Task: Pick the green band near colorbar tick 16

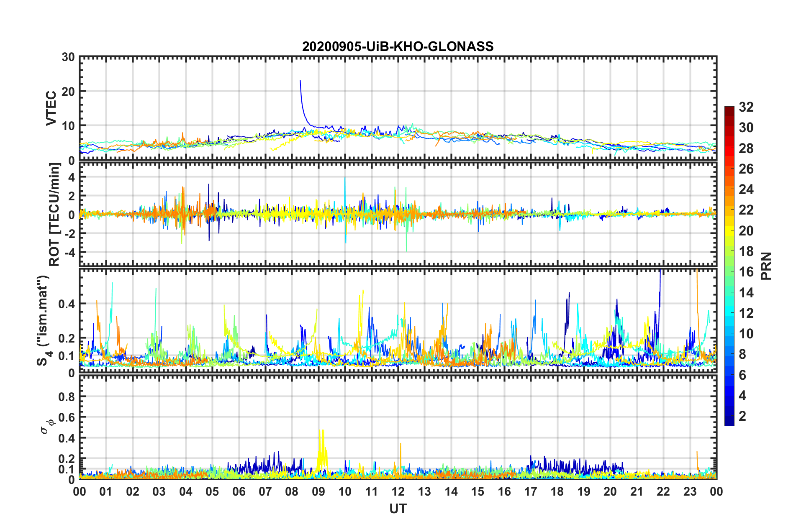Action: (729, 272)
